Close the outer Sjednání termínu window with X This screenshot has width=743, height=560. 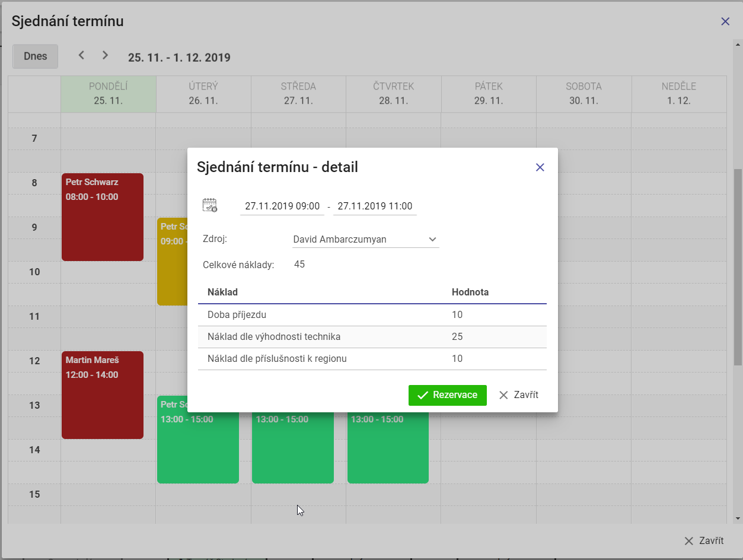[x=725, y=21]
